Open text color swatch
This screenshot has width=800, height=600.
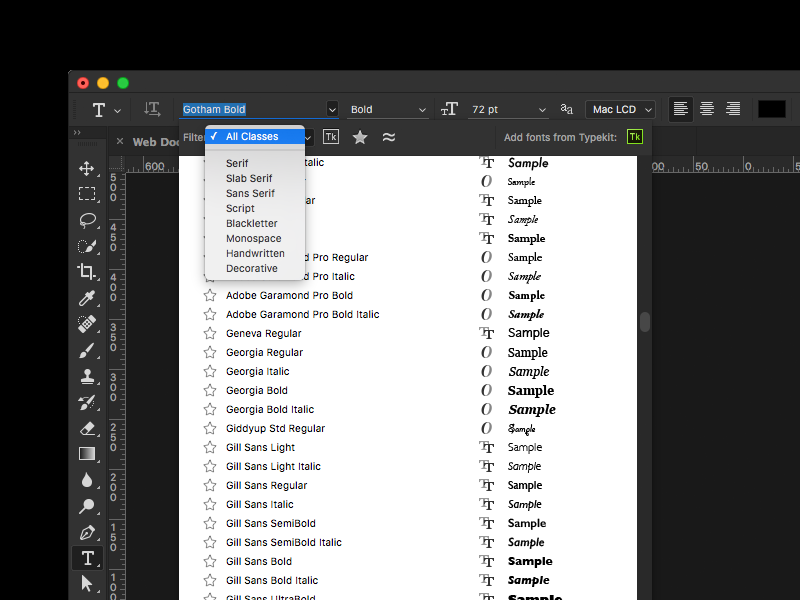[771, 109]
